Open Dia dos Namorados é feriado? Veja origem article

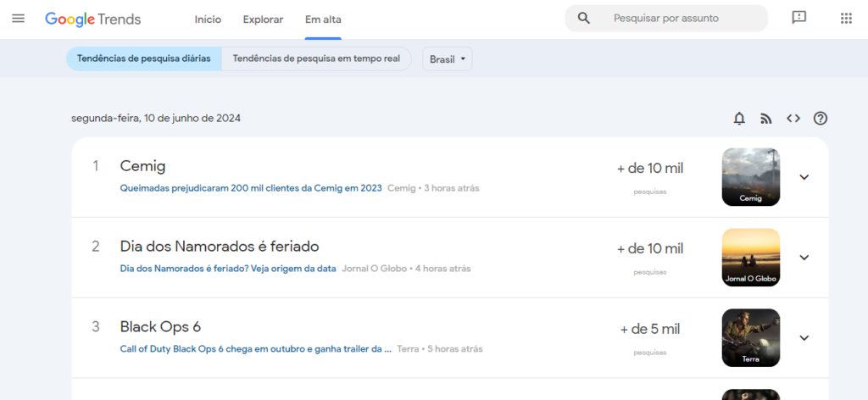tap(228, 269)
